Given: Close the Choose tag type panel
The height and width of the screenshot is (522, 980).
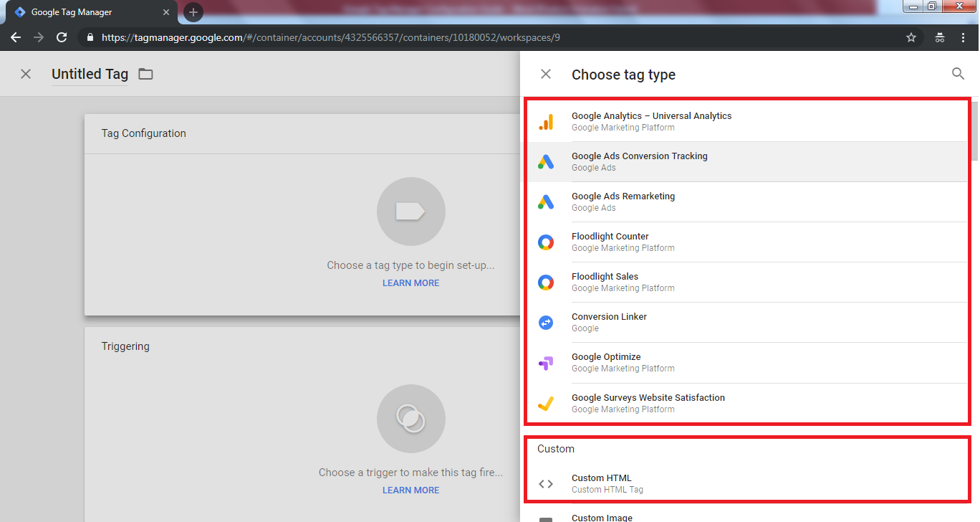Looking at the screenshot, I should click(546, 74).
